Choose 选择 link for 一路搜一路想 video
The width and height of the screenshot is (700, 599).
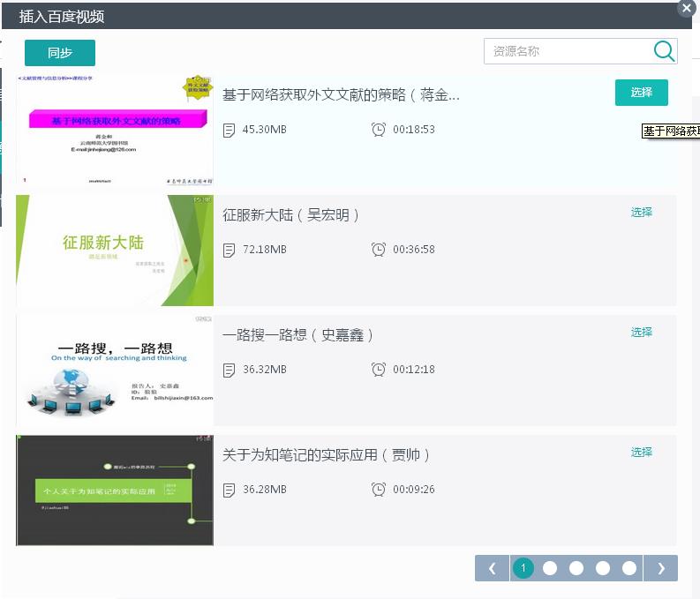point(642,333)
